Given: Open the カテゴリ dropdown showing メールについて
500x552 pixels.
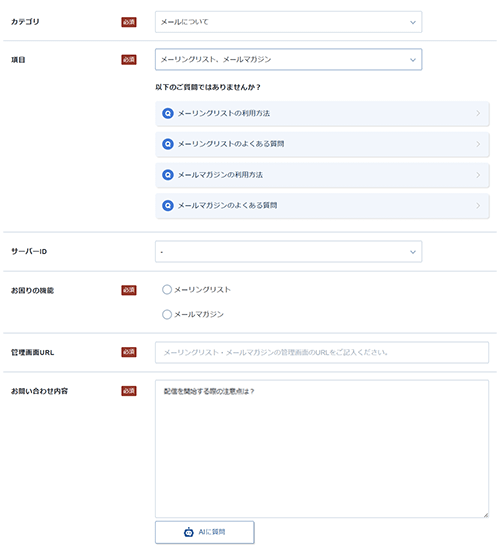Looking at the screenshot, I should [288, 22].
